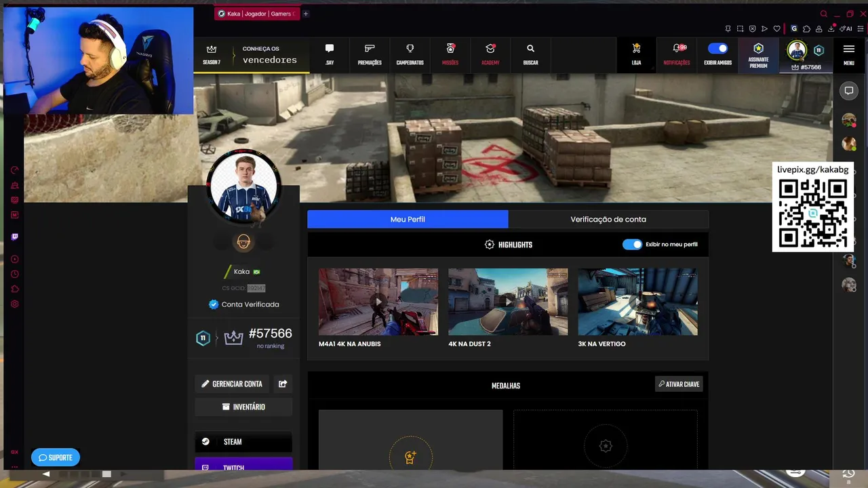Click the highlights gear icon
Screen dimensions: 868x488
(x=490, y=245)
